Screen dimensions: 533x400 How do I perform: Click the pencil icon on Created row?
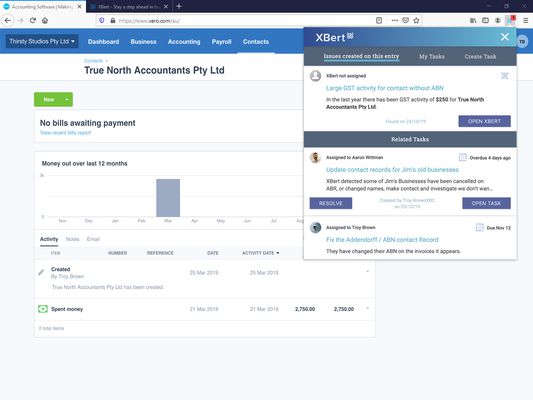(x=41, y=272)
